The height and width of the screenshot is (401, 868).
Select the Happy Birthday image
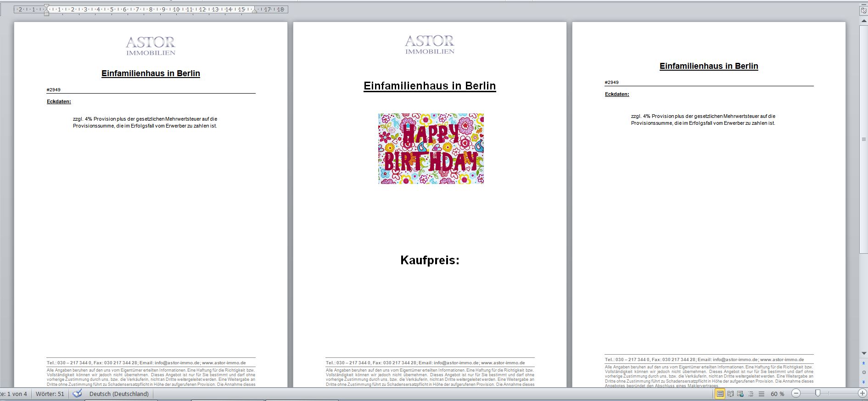[x=431, y=149]
